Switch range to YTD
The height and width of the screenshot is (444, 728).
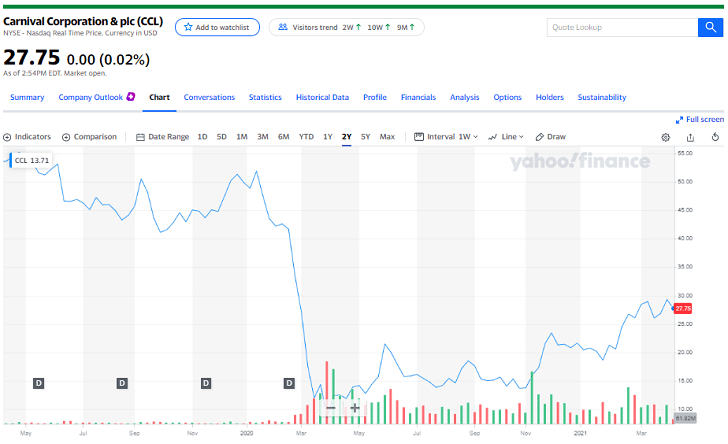tap(306, 137)
